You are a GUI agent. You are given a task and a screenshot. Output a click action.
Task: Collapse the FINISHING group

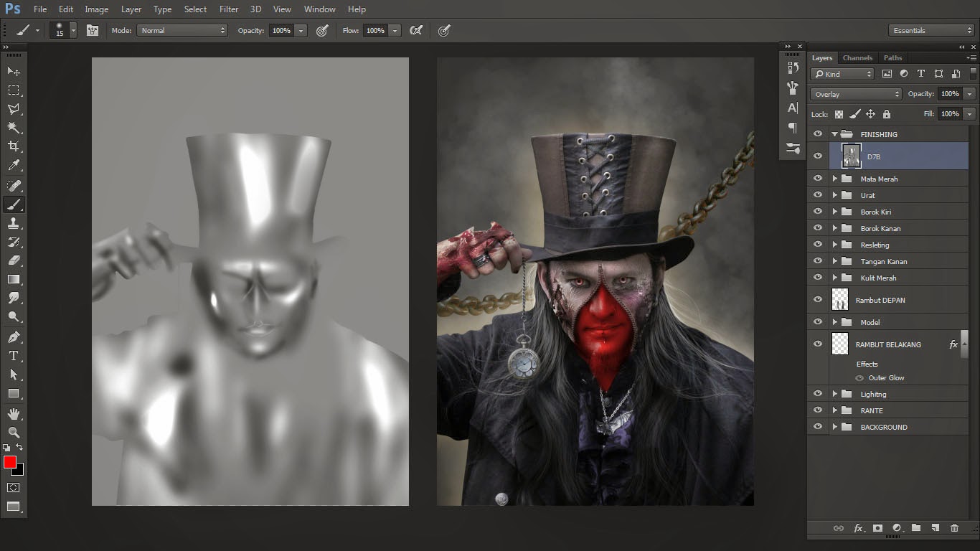(x=834, y=134)
